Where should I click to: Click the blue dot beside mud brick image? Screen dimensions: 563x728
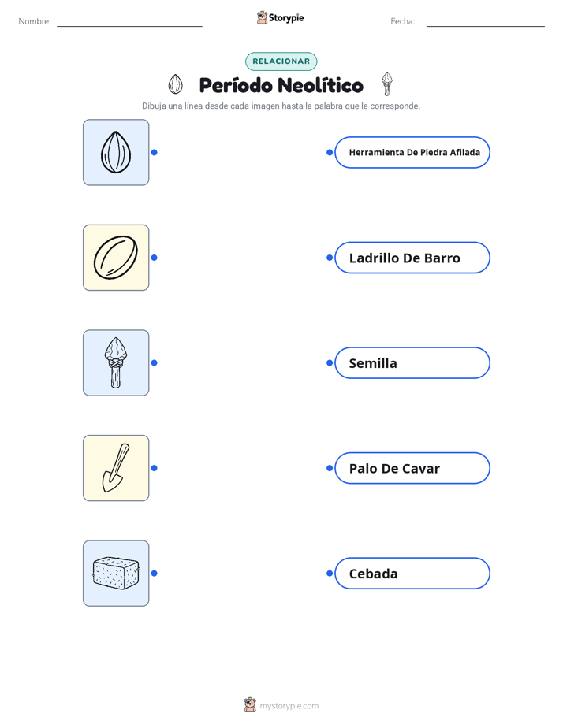155,574
